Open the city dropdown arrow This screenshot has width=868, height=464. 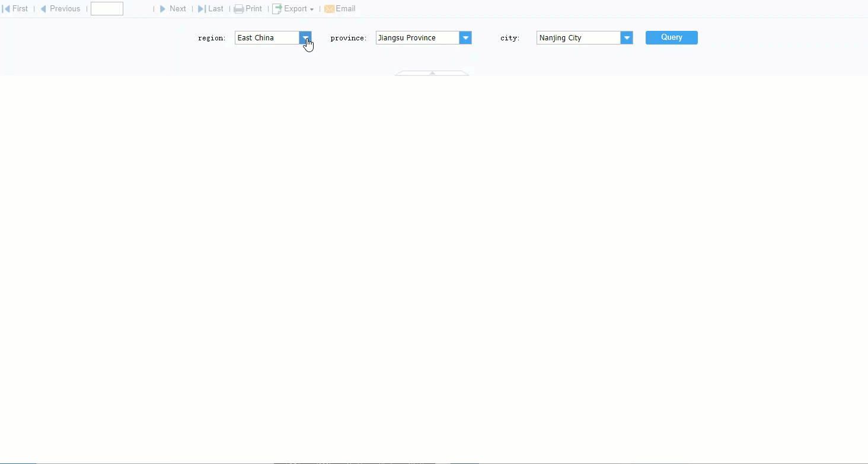pyautogui.click(x=627, y=37)
